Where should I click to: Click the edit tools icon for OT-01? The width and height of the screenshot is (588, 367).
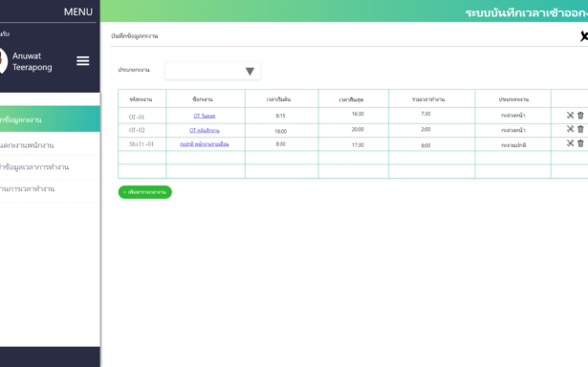(570, 116)
